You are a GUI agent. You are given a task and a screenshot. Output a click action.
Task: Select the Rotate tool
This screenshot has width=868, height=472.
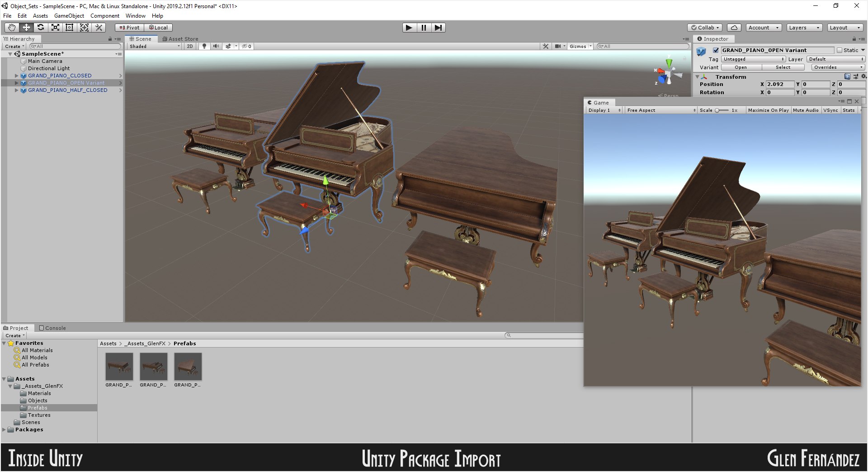point(41,28)
